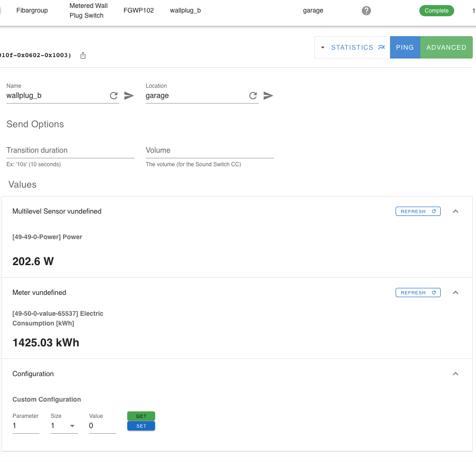The width and height of the screenshot is (476, 462).
Task: Send the updated Location with the arrow icon
Action: pyautogui.click(x=268, y=96)
